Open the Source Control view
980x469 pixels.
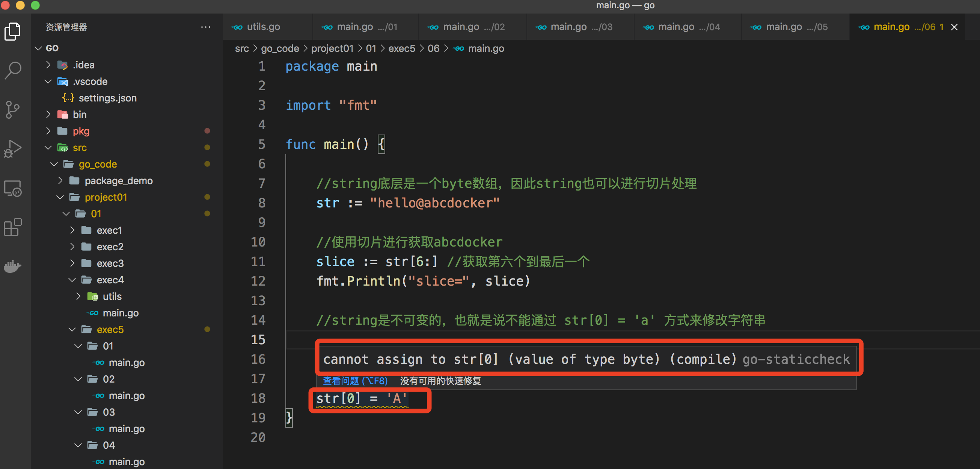pos(13,110)
